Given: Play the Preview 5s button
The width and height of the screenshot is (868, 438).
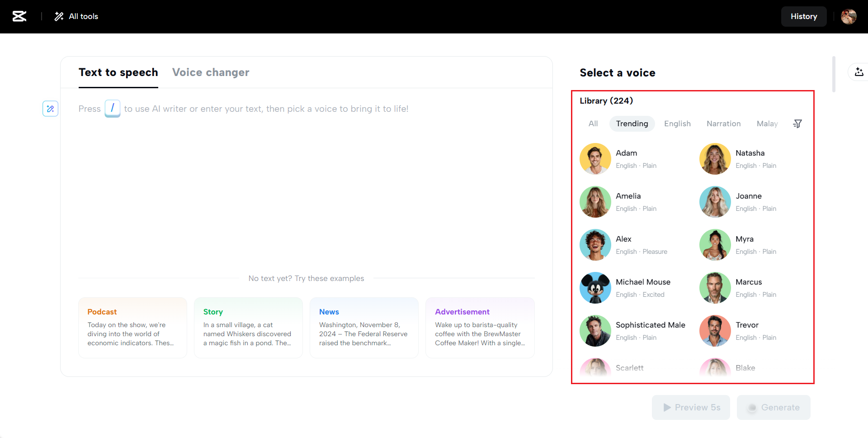Looking at the screenshot, I should pos(691,407).
